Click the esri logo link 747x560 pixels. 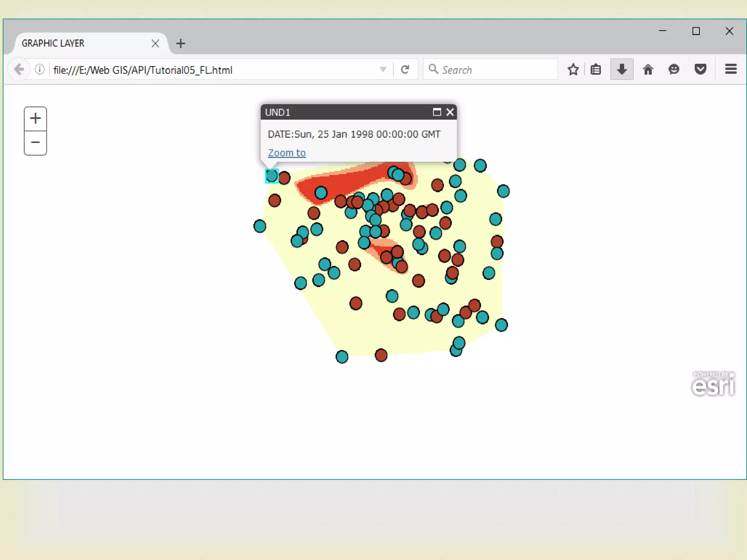tap(713, 385)
